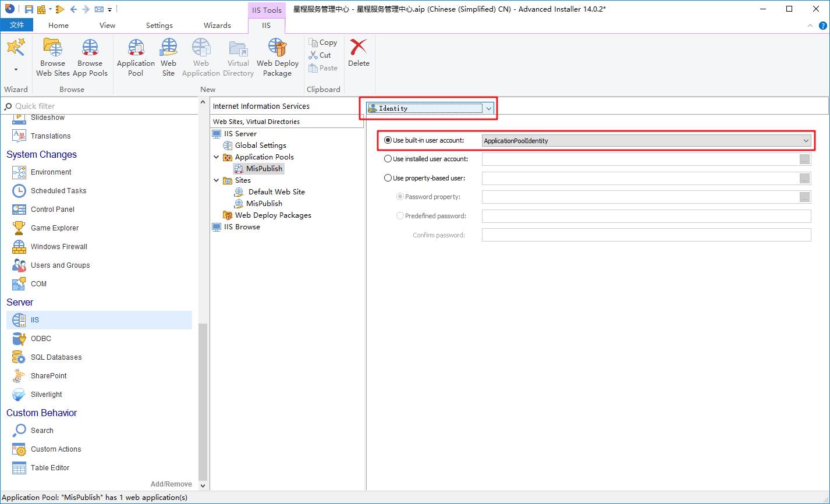Collapse the Sites tree node

click(x=217, y=180)
